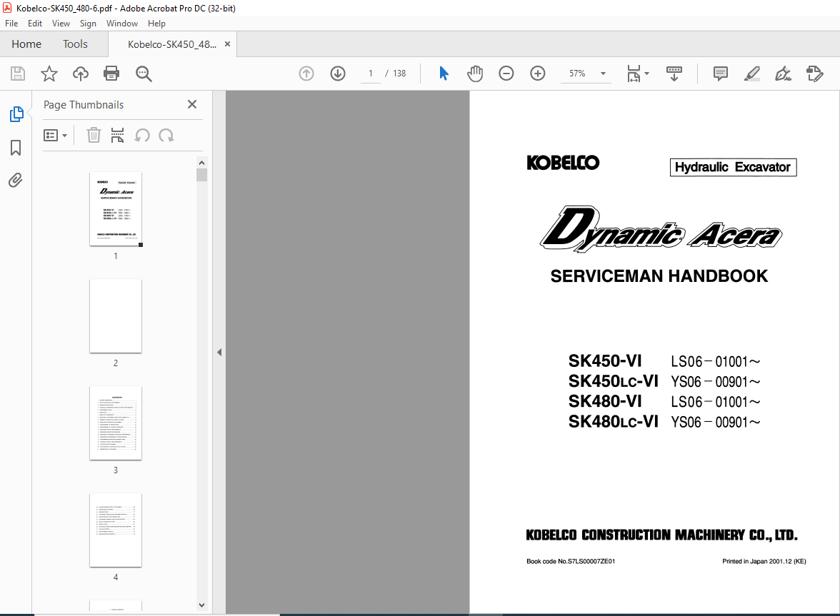Open the 57% zoom level dropdown
Image resolution: width=840 pixels, height=616 pixels.
(x=586, y=74)
